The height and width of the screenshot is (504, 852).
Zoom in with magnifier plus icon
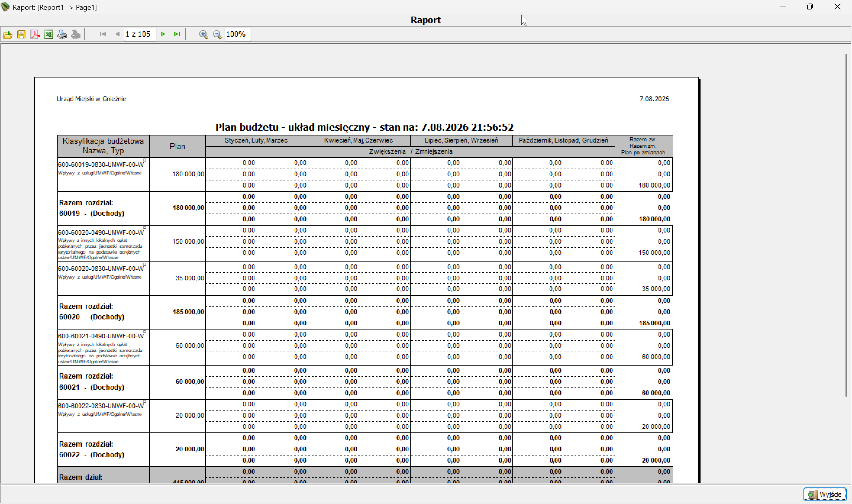(x=204, y=34)
